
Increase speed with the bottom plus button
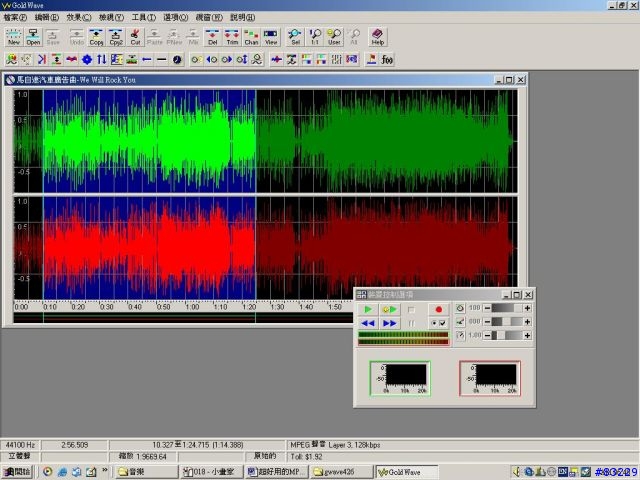pyautogui.click(x=527, y=336)
